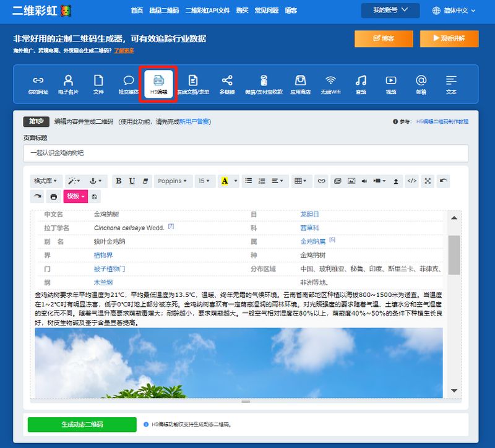Image resolution: width=495 pixels, height=448 pixels.
Task: Click the eraser clear-formatting icon
Action: [145, 181]
